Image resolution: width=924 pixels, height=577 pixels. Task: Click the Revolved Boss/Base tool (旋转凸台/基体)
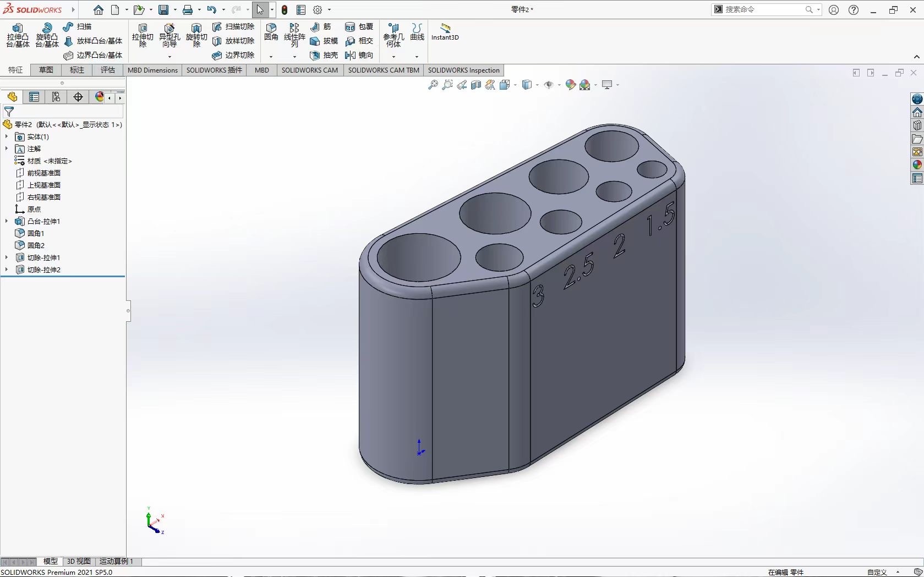[47, 35]
